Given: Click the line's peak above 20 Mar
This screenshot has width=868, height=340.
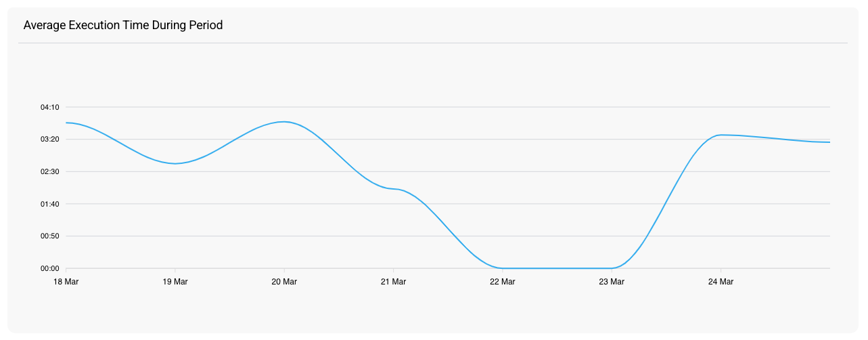Looking at the screenshot, I should (284, 122).
